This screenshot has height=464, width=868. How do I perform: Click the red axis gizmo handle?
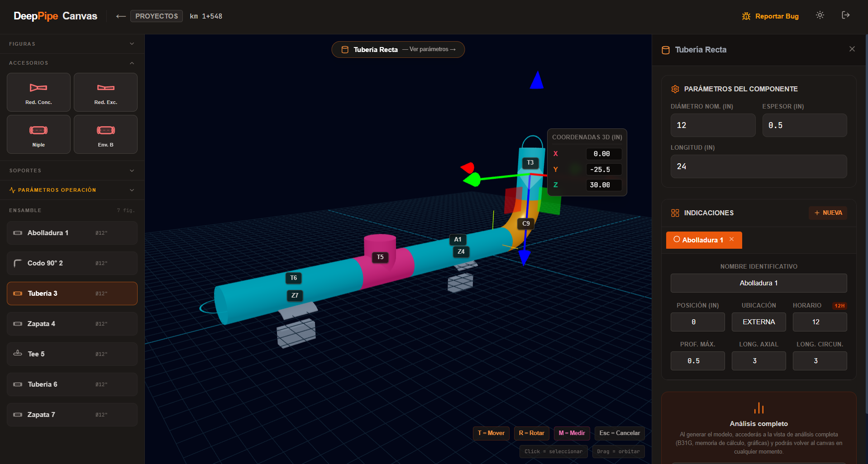pos(468,168)
